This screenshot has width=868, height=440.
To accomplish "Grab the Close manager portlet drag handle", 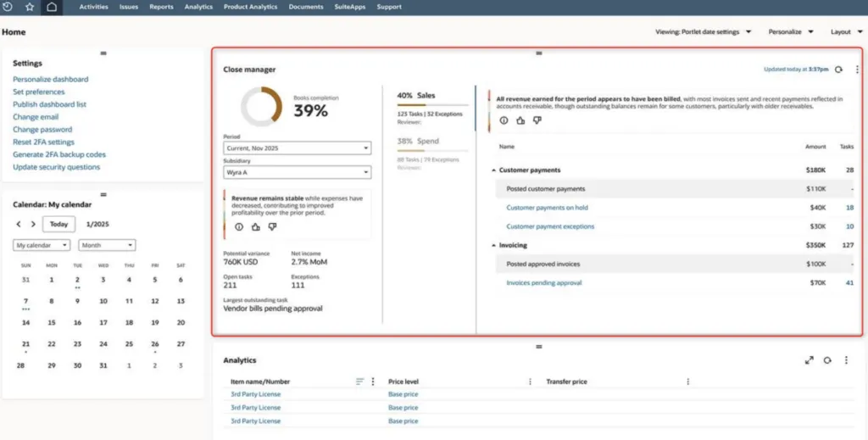I will click(538, 53).
